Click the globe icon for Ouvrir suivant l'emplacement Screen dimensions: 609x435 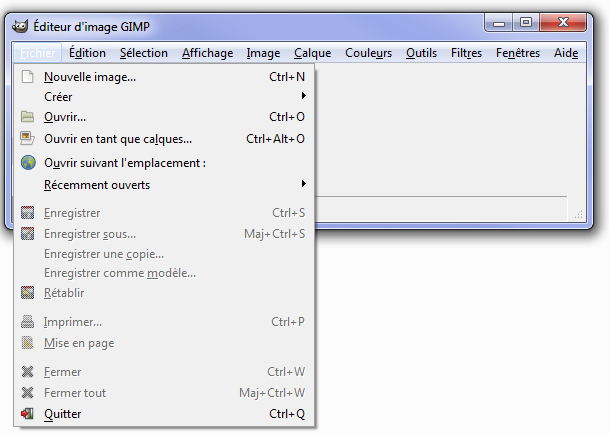[x=28, y=162]
